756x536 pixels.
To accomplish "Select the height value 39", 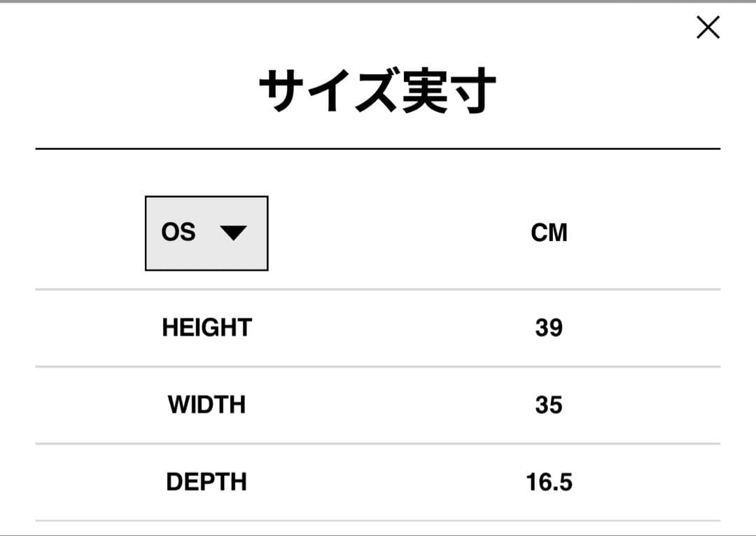I will tap(549, 328).
